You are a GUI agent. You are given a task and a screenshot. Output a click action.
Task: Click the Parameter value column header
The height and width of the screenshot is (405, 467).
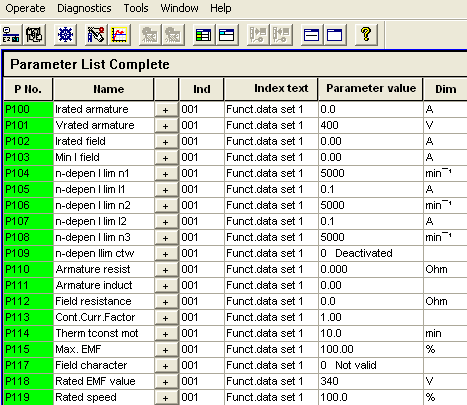pos(371,89)
